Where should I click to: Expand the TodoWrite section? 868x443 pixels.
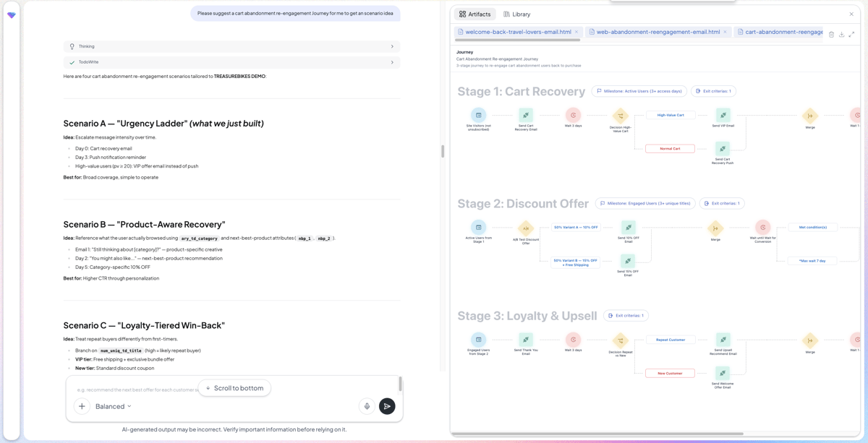coord(231,62)
